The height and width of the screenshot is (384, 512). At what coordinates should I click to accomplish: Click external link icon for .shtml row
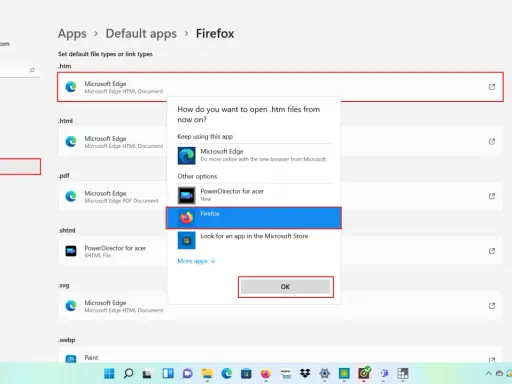[x=492, y=251]
